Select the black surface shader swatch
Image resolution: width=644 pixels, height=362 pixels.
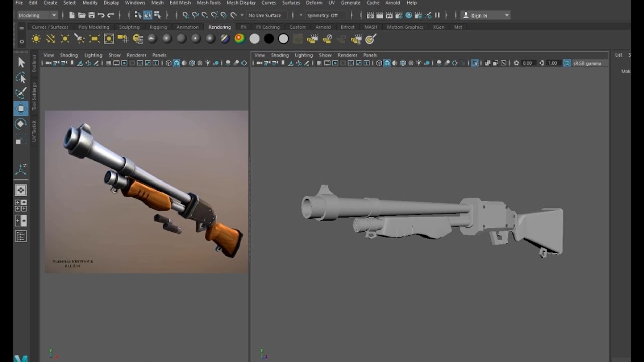pyautogui.click(x=269, y=39)
